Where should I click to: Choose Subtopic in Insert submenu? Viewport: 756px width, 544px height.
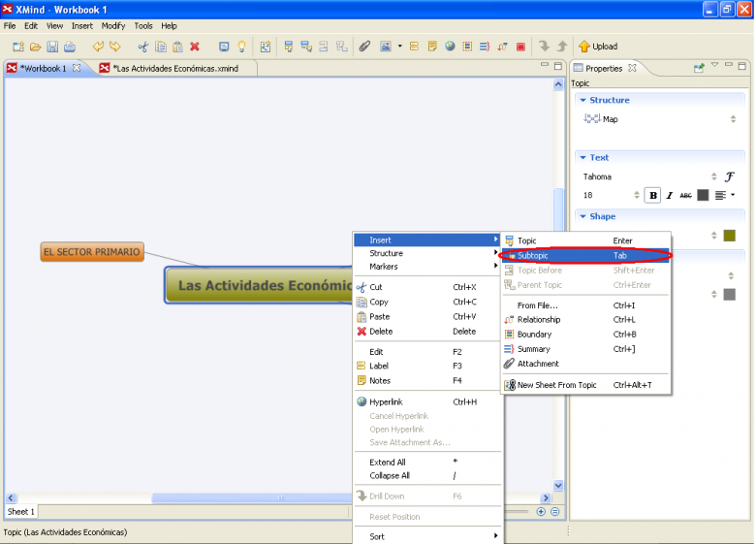tap(585, 256)
